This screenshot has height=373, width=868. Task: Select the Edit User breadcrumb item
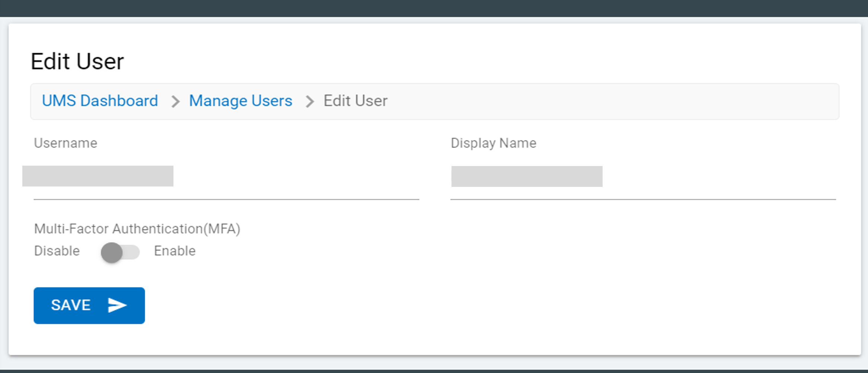click(355, 101)
